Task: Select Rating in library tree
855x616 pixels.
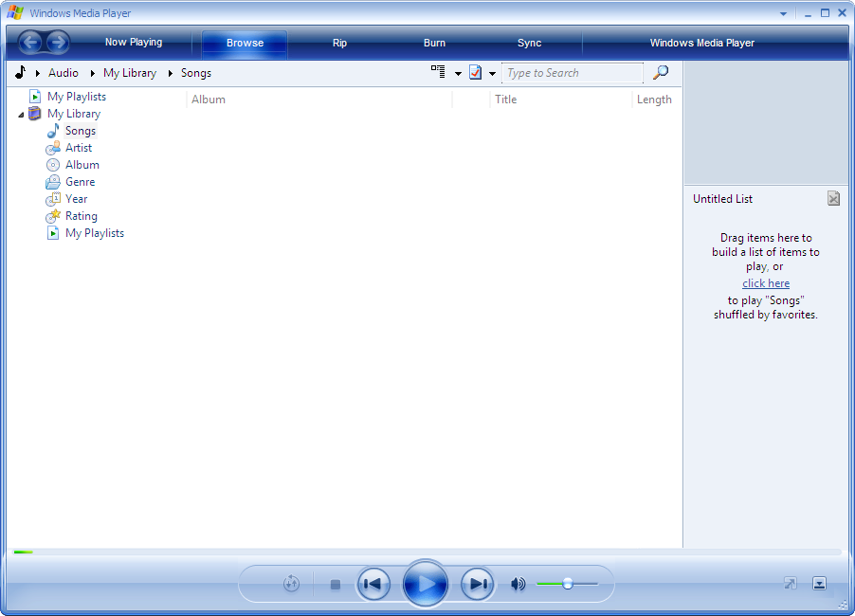Action: [82, 216]
